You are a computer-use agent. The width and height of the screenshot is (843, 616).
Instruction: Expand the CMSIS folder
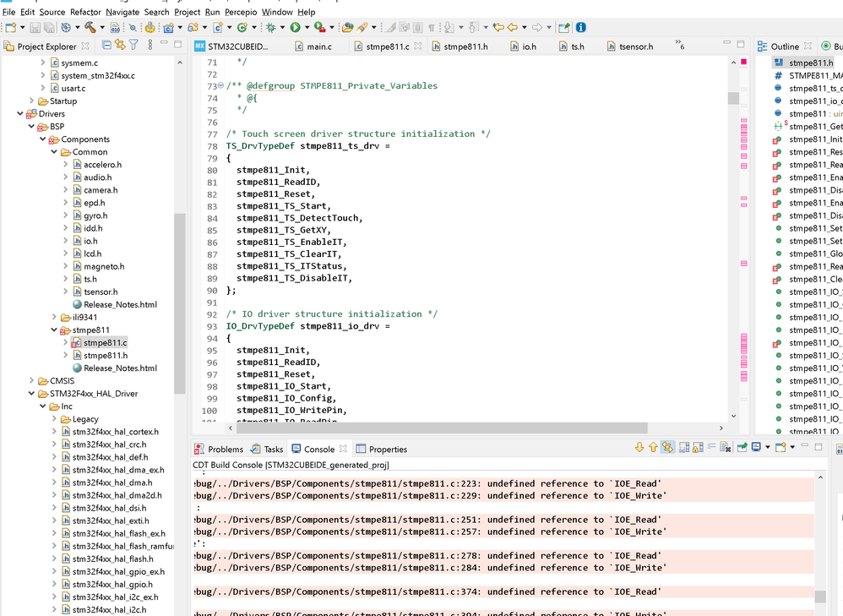32,381
